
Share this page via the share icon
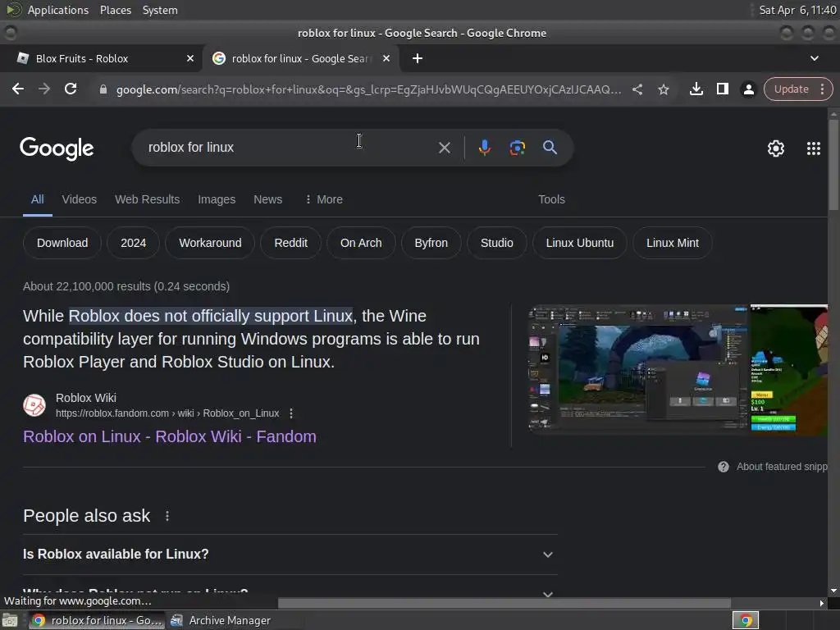click(637, 89)
